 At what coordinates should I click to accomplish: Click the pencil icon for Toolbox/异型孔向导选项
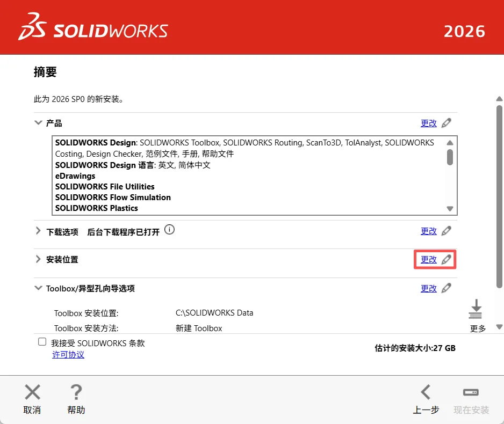tap(446, 288)
